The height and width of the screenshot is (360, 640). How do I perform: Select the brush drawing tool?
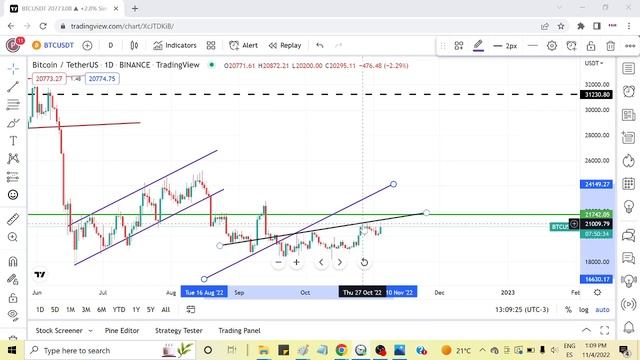click(13, 123)
